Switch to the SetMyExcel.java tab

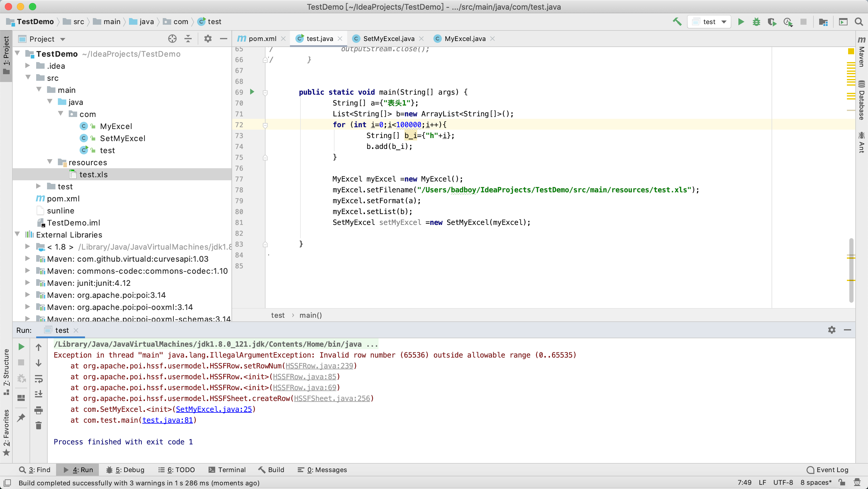click(x=388, y=39)
